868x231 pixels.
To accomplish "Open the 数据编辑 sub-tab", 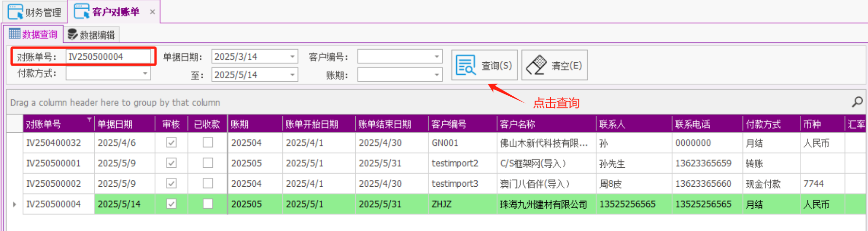I will 91,35.
